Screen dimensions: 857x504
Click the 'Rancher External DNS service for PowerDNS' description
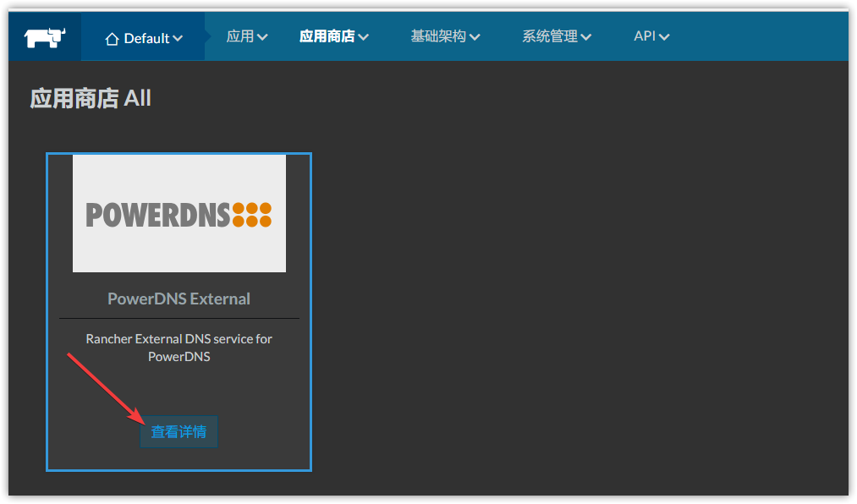[179, 348]
